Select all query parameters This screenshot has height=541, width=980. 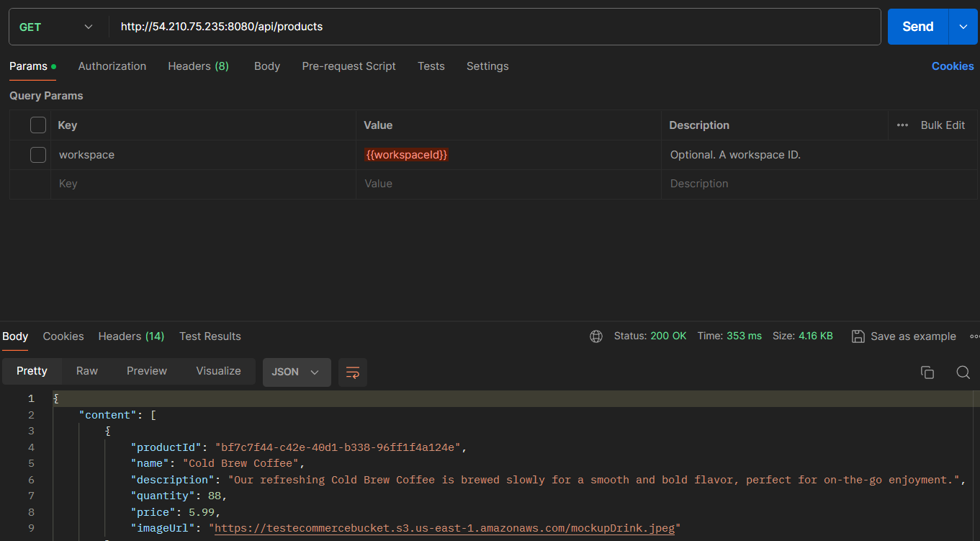click(37, 125)
